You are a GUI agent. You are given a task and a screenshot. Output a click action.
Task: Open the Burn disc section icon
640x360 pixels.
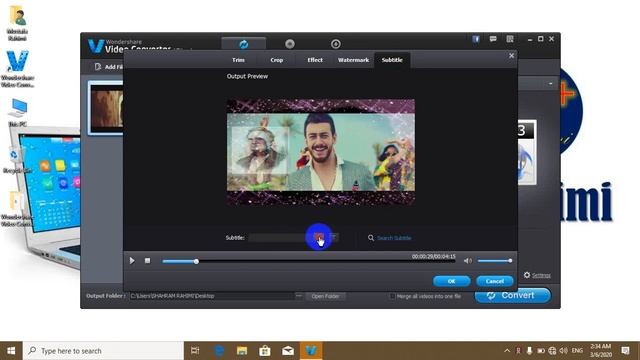[290, 44]
